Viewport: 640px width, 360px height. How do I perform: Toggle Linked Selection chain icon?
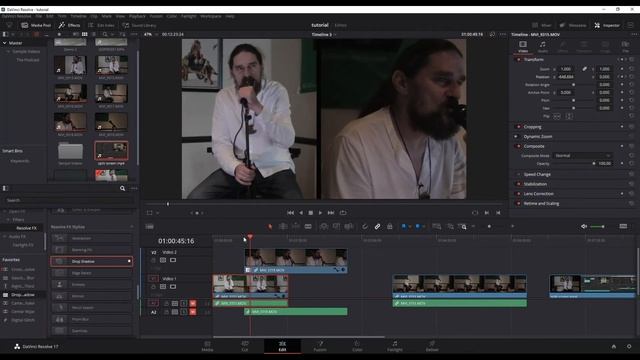click(378, 227)
